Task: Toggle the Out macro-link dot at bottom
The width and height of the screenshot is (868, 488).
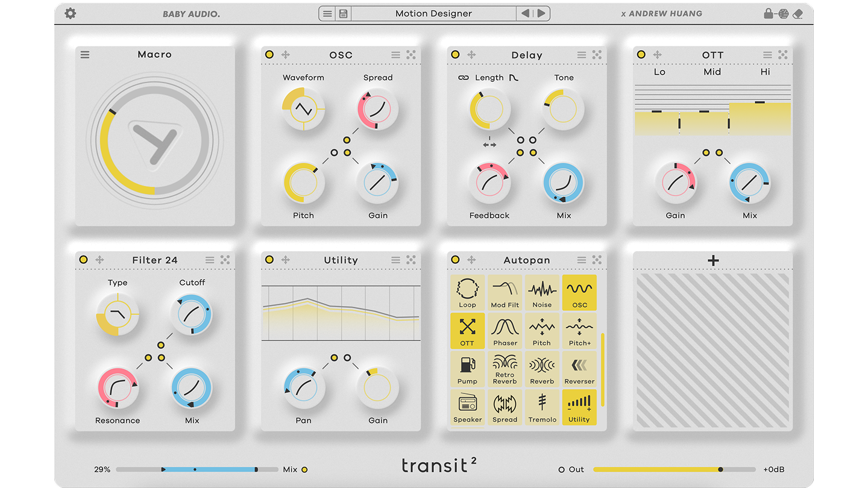Action: 562,469
